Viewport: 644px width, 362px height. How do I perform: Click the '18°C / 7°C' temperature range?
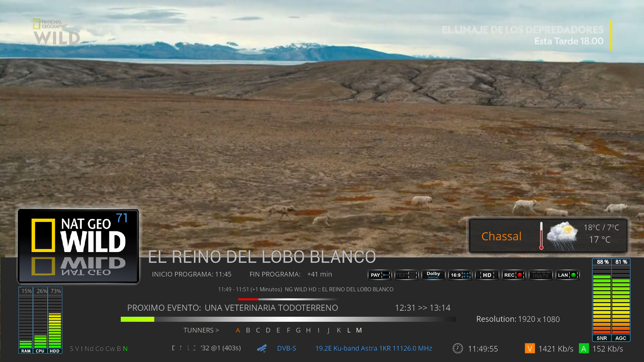coord(601,228)
